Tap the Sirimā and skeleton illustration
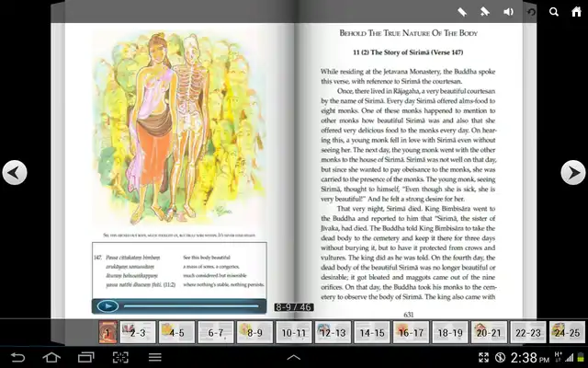Image resolution: width=588 pixels, height=368 pixels. (179, 130)
